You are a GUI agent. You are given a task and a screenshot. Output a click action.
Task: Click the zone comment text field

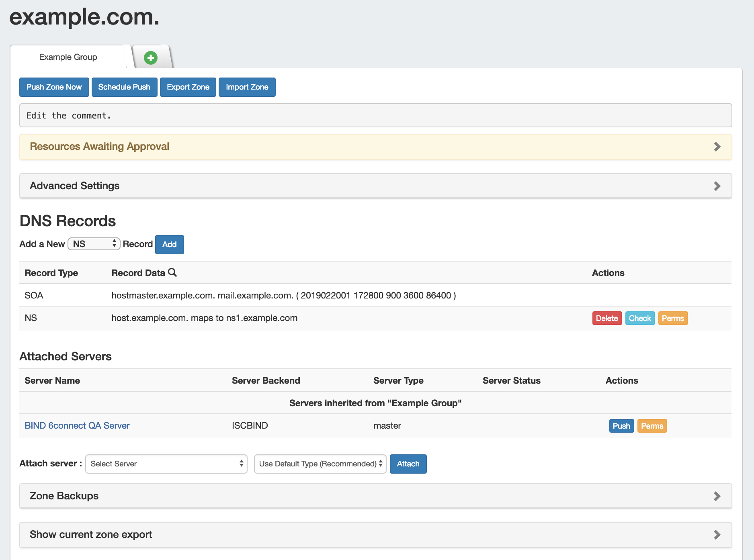tap(375, 116)
